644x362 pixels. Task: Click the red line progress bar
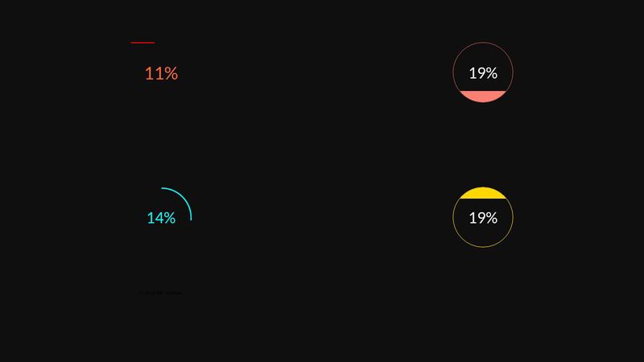point(142,43)
